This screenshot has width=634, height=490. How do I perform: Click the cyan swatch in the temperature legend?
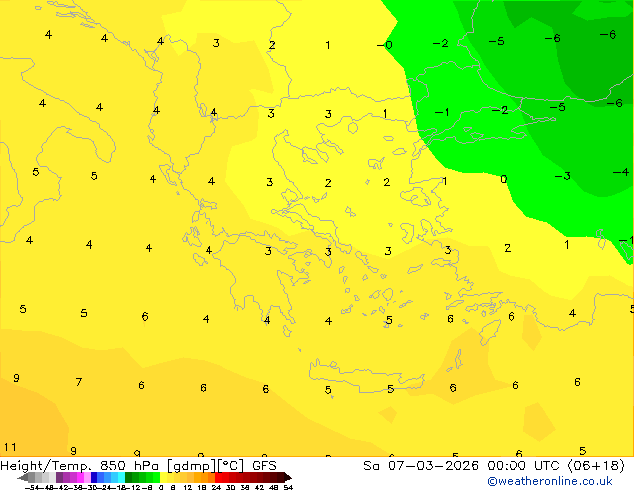tap(121, 477)
